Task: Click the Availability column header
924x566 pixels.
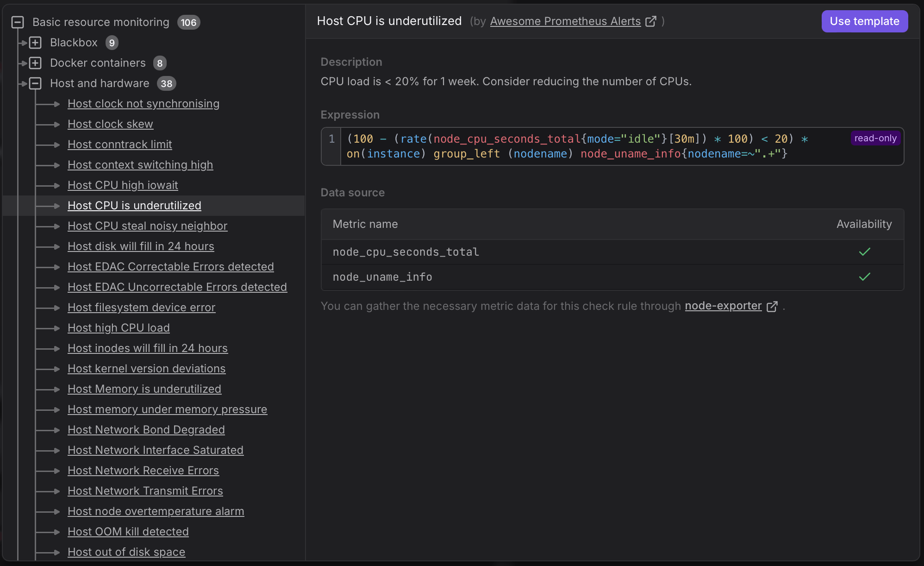Action: click(x=864, y=224)
